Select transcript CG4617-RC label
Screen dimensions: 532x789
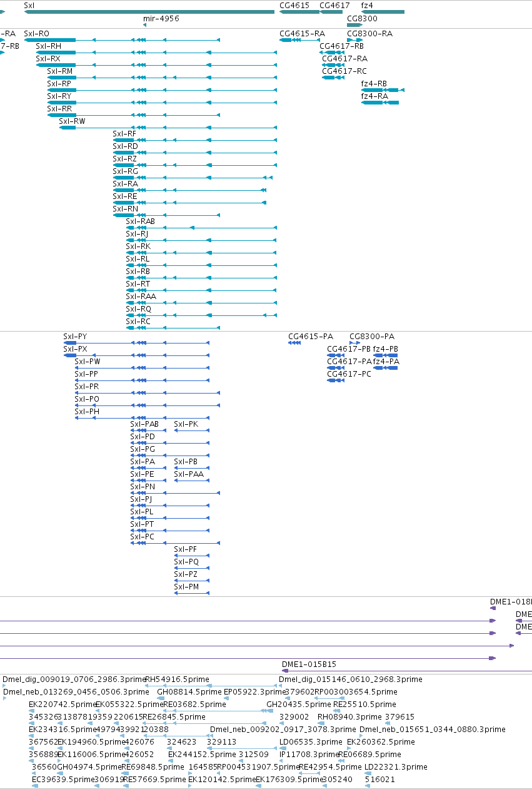tap(344, 71)
